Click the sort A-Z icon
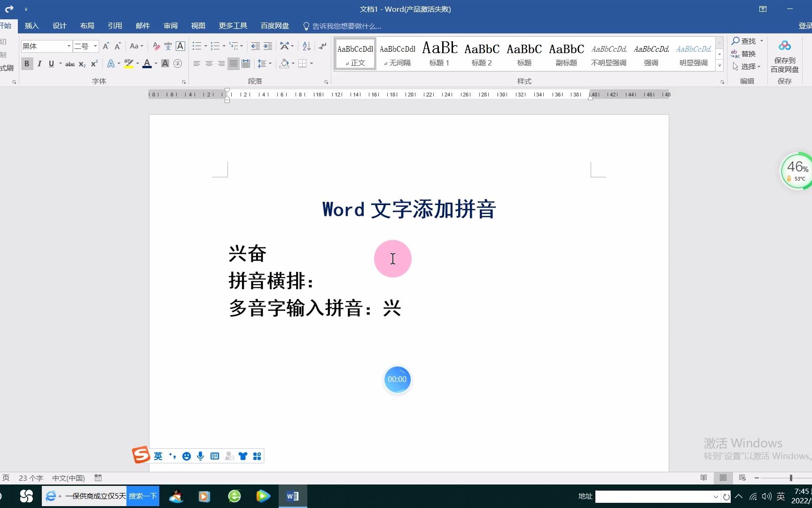The height and width of the screenshot is (508, 812). [306, 46]
